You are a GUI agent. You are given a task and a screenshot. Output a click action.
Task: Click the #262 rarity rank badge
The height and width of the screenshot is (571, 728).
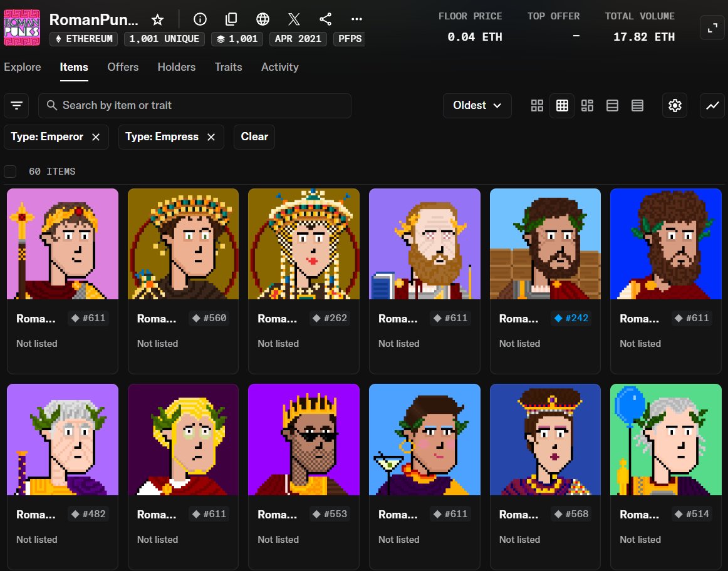[x=330, y=318]
